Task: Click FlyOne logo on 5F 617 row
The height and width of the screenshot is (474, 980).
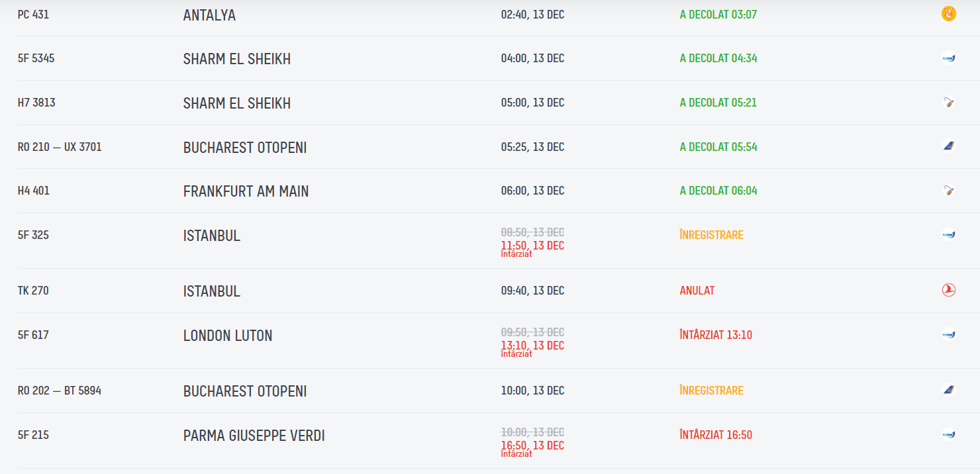Action: point(948,334)
